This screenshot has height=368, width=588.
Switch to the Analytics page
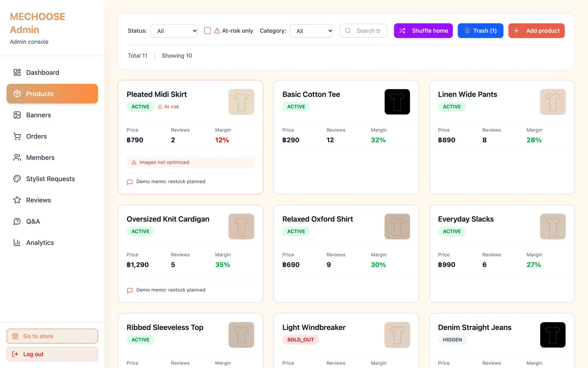click(52, 243)
